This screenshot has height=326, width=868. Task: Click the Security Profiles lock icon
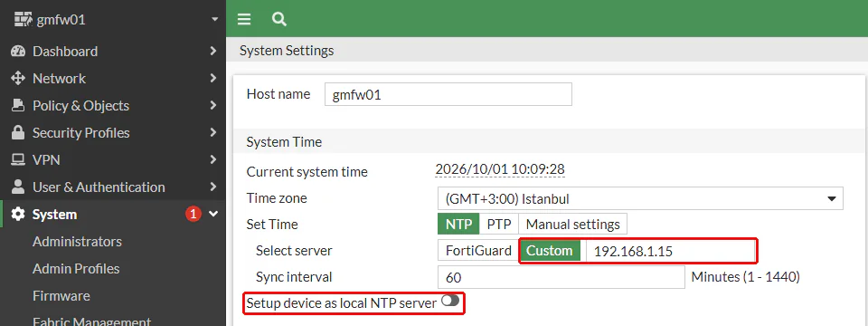tap(18, 132)
